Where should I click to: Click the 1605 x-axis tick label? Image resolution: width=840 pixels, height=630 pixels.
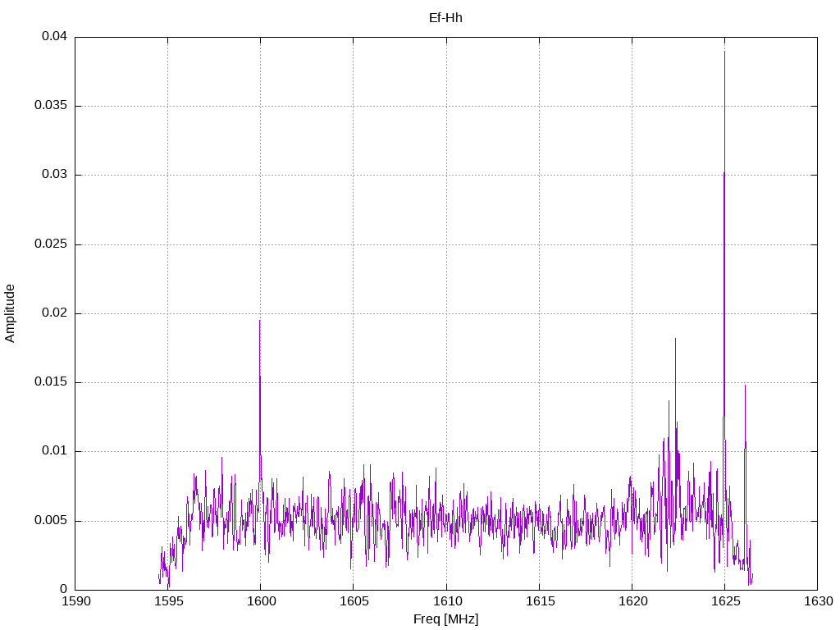click(x=354, y=601)
